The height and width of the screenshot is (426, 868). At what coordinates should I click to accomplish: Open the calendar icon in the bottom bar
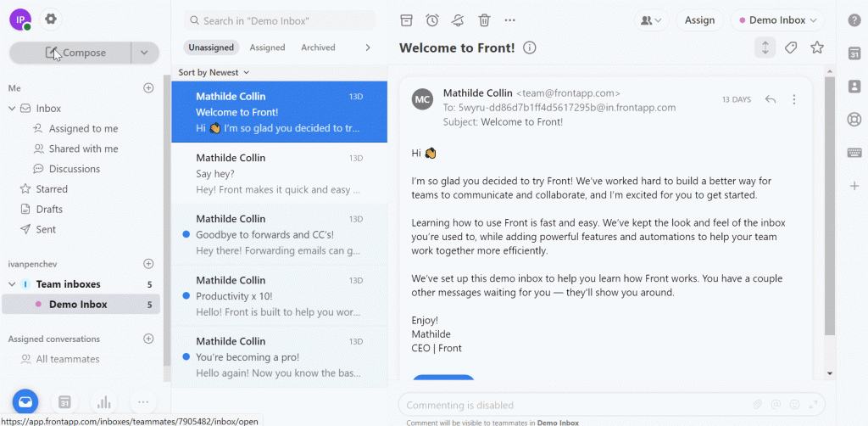(64, 403)
